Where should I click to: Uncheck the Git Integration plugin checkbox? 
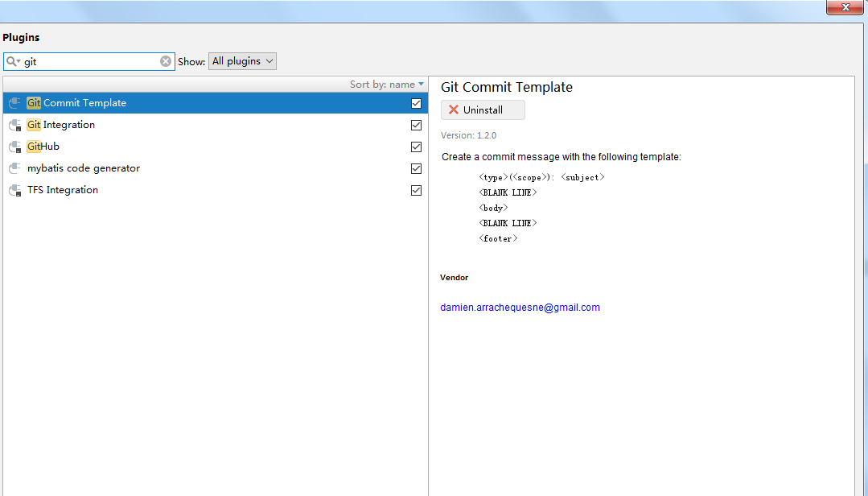pos(416,125)
